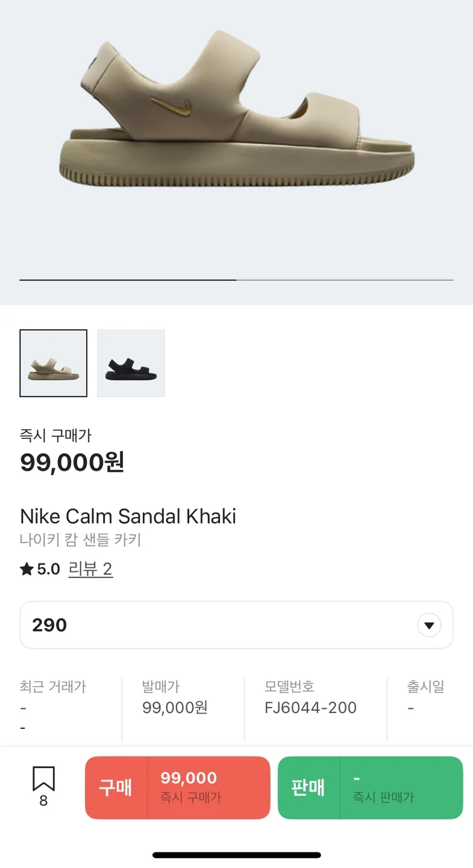Screen dimensions: 473x868
Task: Tap the bookmark count number 8
Action: click(x=43, y=801)
